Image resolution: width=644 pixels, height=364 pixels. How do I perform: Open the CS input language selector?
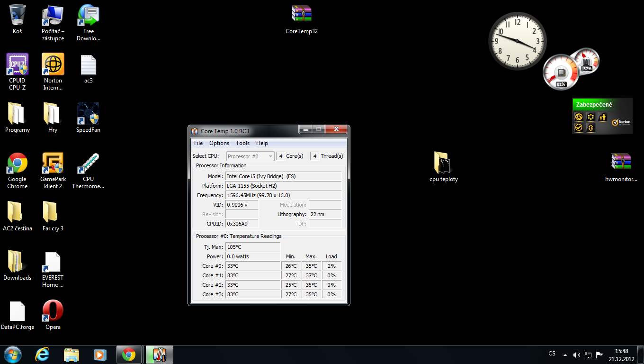[552, 354]
